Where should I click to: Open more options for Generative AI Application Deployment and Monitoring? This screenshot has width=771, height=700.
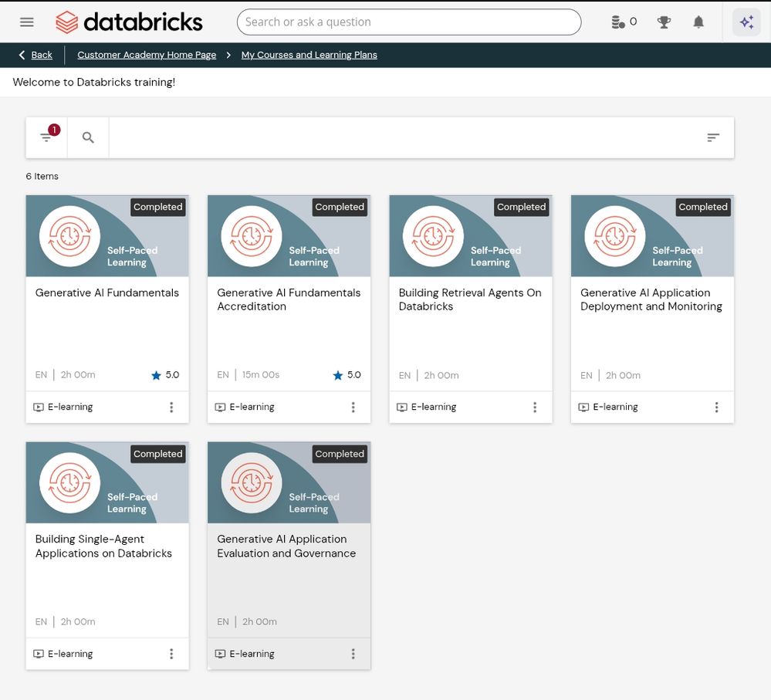pyautogui.click(x=716, y=407)
